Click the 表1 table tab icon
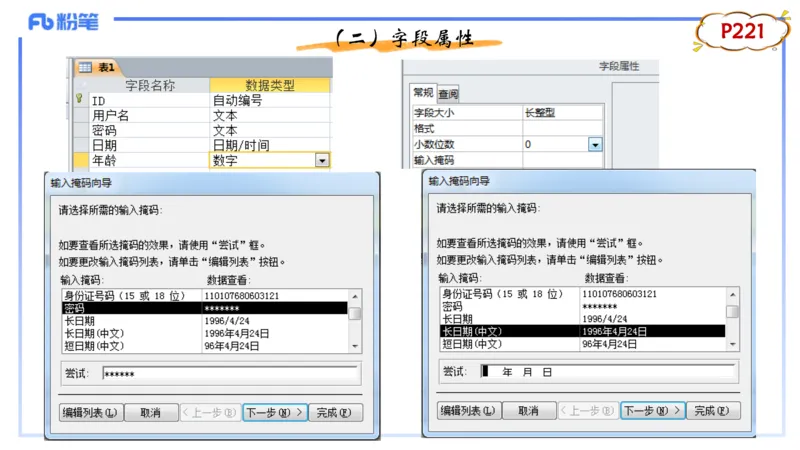Screen dimensions: 800x450 [85, 67]
